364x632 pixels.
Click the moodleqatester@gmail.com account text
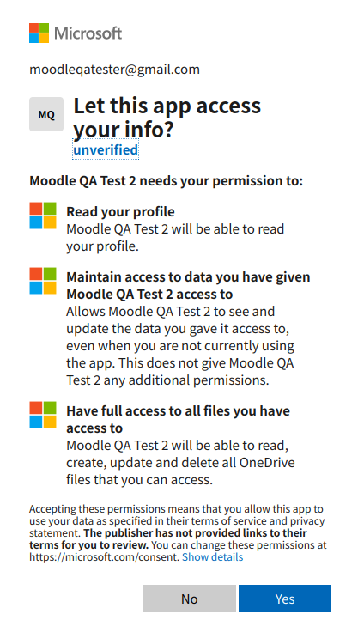tap(114, 70)
